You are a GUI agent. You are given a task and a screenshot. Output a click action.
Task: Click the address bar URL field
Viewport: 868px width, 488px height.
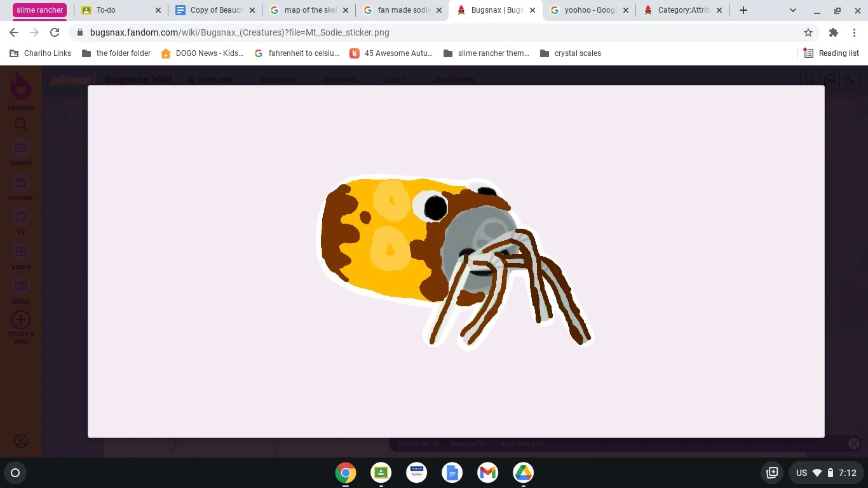432,32
